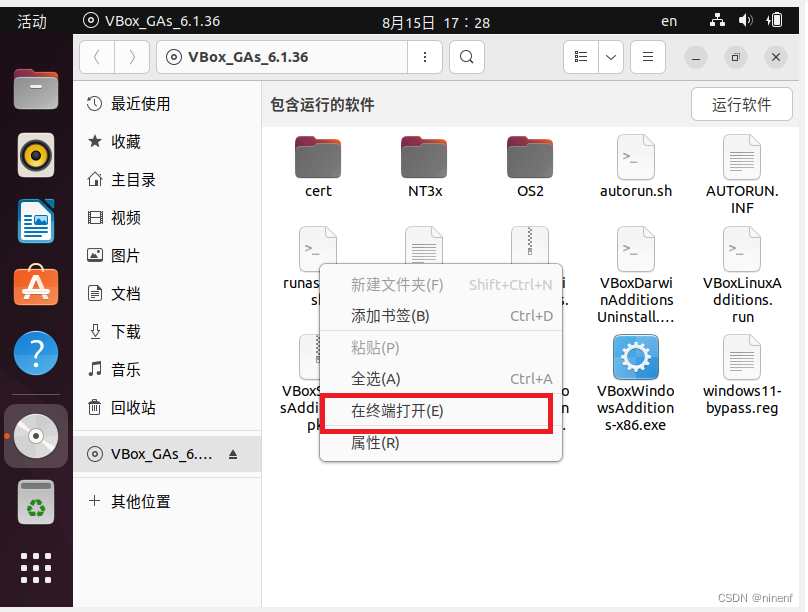Image resolution: width=808 pixels, height=612 pixels.
Task: Select the cert folder
Action: tap(318, 167)
